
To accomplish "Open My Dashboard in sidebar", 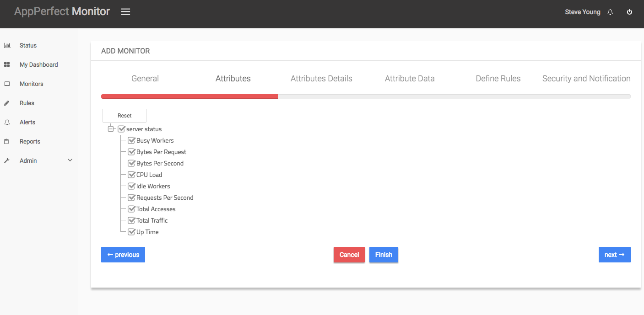I will click(x=39, y=64).
